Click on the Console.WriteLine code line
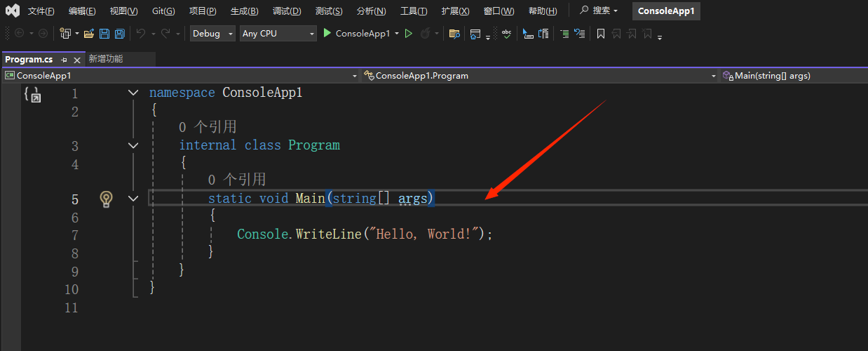Viewport: 868px width, 351px height. pyautogui.click(x=365, y=234)
